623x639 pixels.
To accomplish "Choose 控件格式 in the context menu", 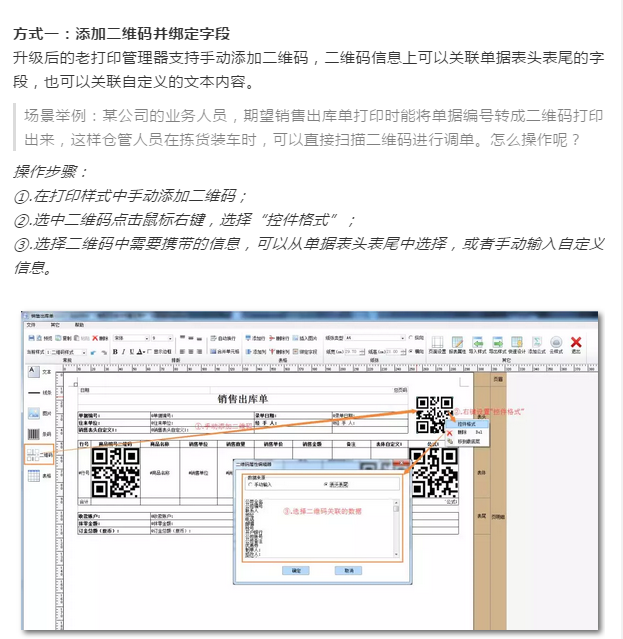I will coord(467,424).
